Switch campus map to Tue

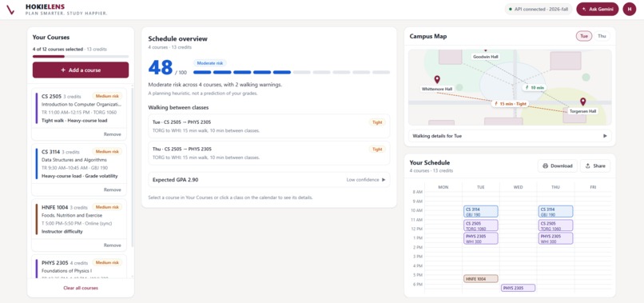point(583,36)
